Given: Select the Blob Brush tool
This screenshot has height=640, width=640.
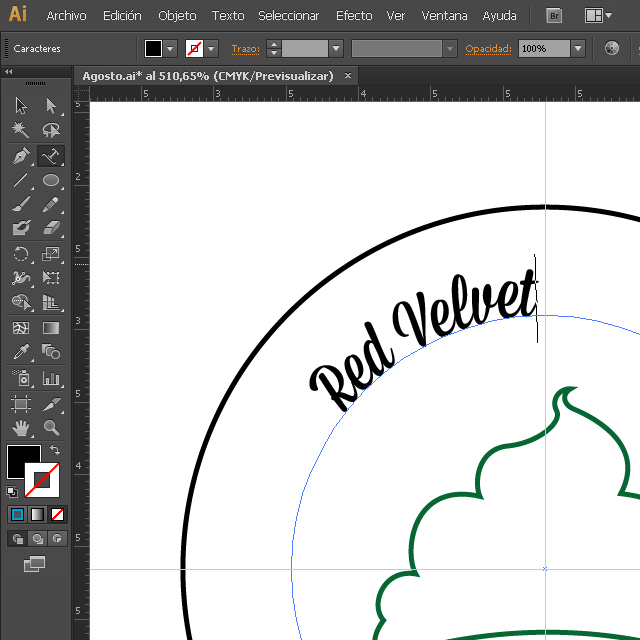Looking at the screenshot, I should pyautogui.click(x=21, y=228).
